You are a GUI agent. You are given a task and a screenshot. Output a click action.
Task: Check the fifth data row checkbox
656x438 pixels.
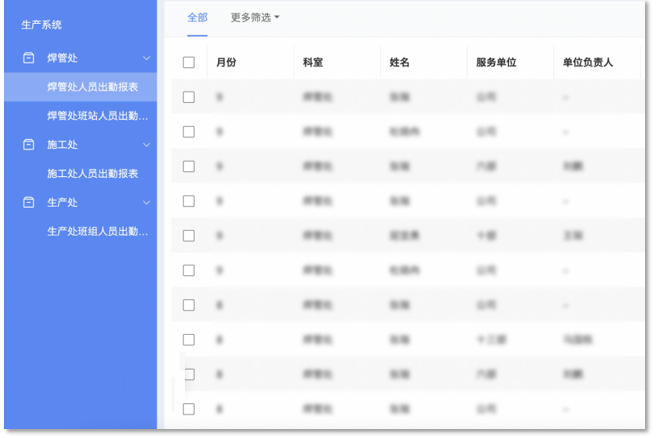pyautogui.click(x=189, y=236)
